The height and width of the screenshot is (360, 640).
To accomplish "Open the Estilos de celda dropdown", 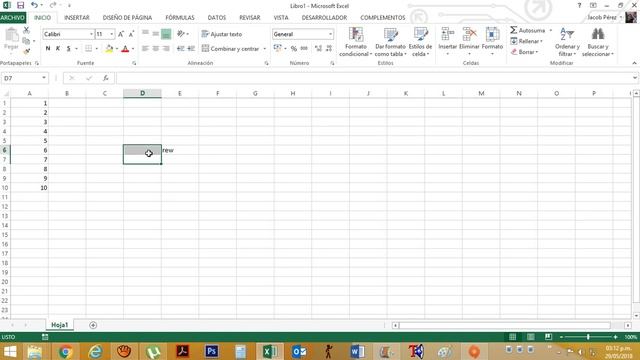I will coord(420,42).
